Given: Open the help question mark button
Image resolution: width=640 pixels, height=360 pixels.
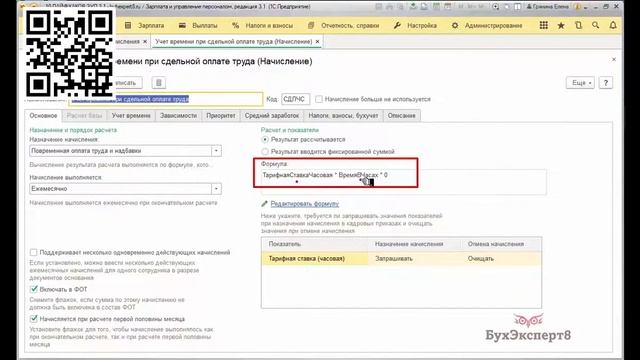Looking at the screenshot, I should 606,83.
